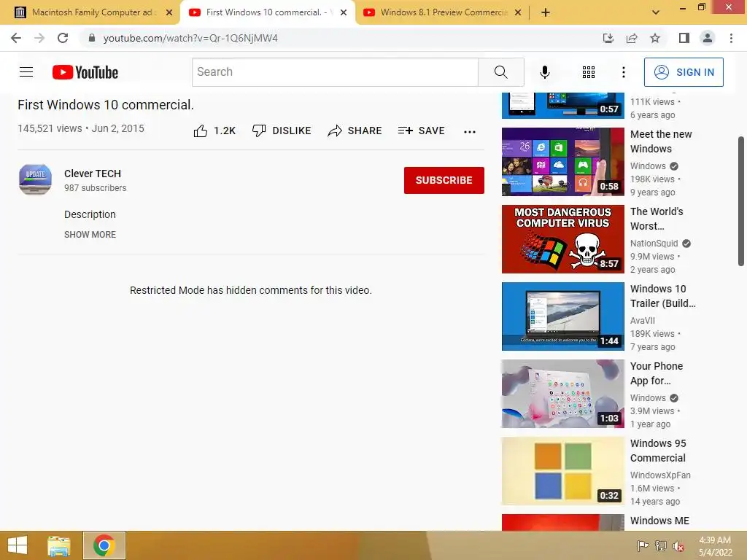This screenshot has height=560, width=747.
Task: Close the Windows 8.1 Preview tab
Action: (x=518, y=13)
